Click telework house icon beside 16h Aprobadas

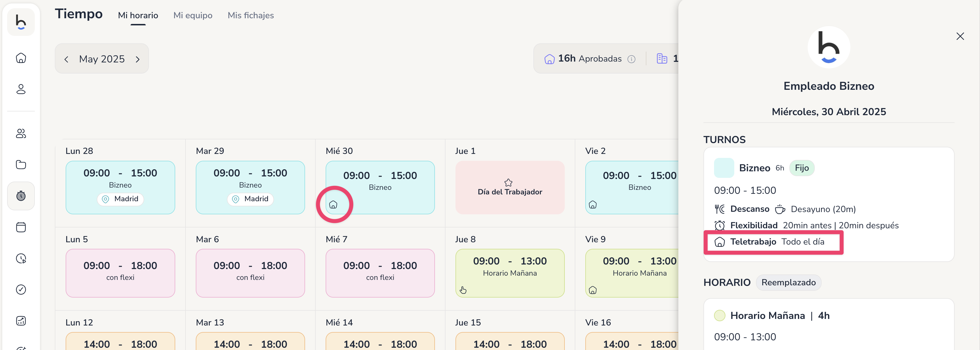click(549, 59)
